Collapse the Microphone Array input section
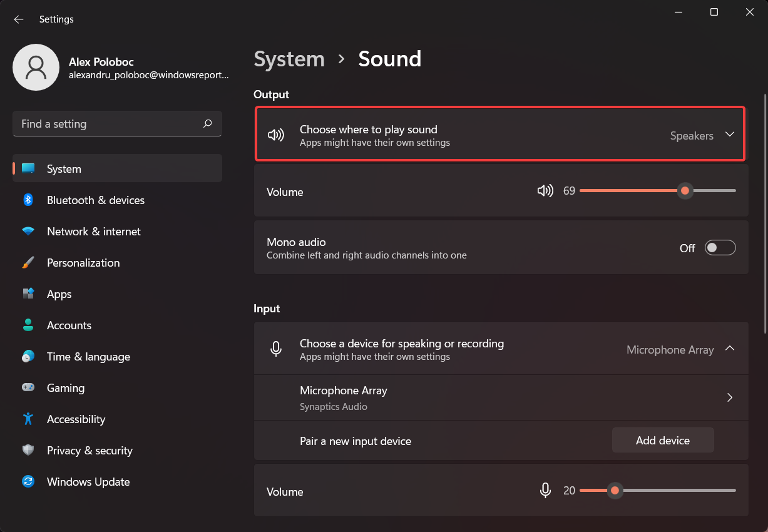The width and height of the screenshot is (768, 532). pos(729,349)
